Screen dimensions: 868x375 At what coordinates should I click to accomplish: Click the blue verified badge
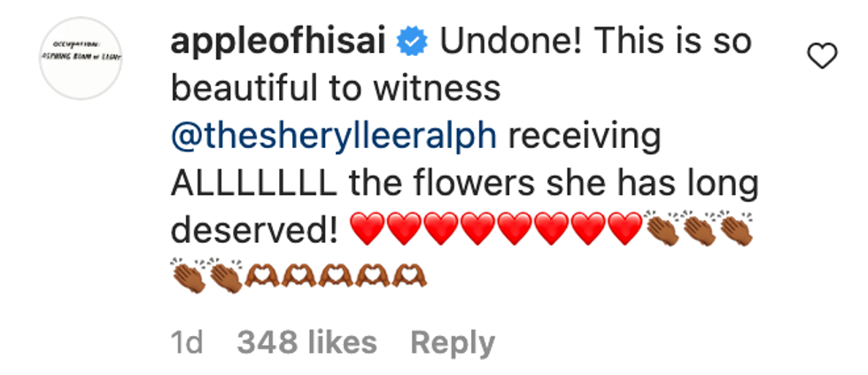point(416,41)
